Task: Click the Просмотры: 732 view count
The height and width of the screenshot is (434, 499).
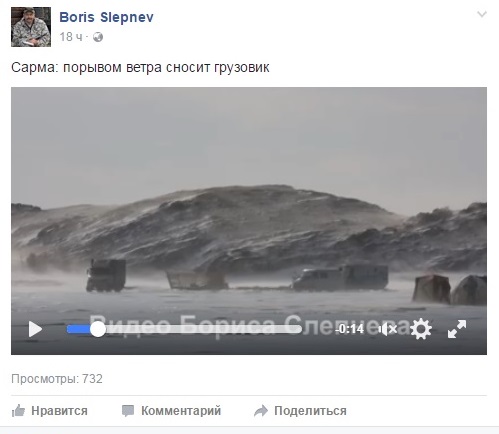Action: pyautogui.click(x=57, y=379)
